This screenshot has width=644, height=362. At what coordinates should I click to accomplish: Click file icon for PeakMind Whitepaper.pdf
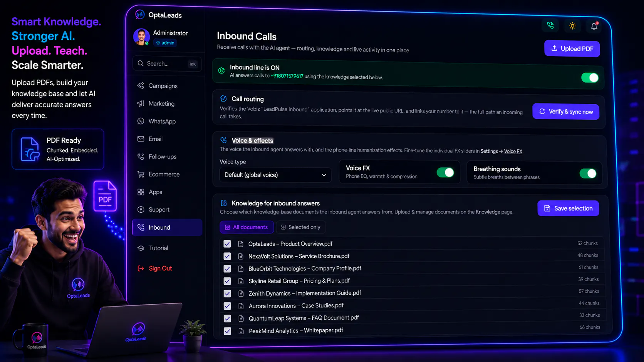241,331
